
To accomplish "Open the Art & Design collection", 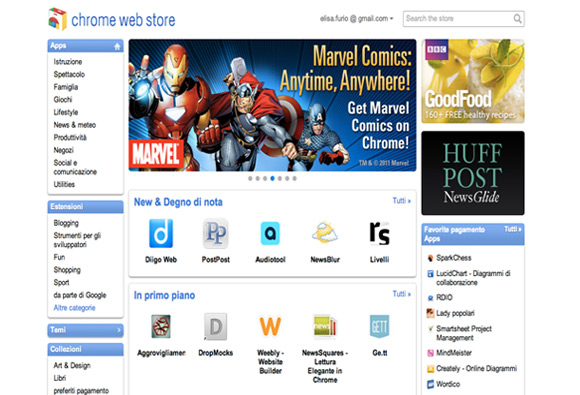I will pos(72,365).
